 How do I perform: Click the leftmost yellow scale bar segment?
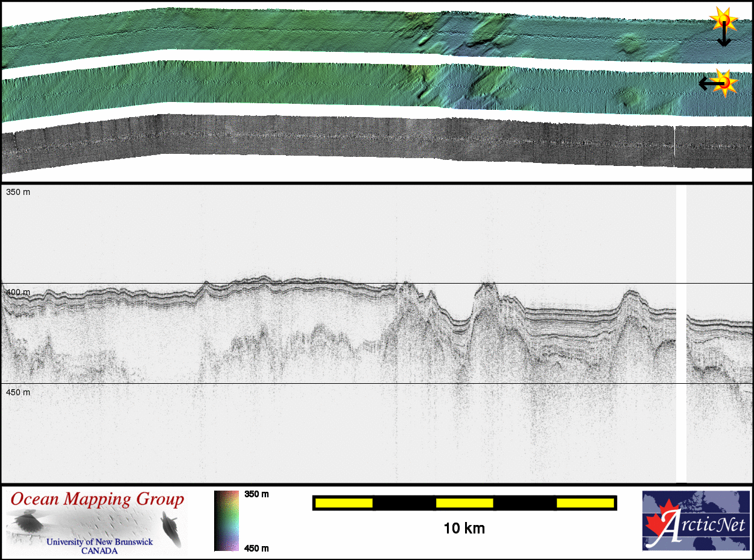point(344,503)
